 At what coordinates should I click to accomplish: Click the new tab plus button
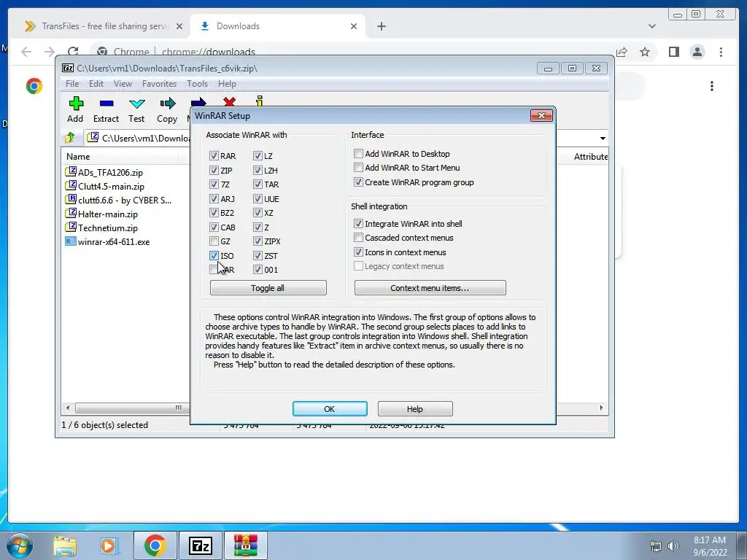coord(381,26)
